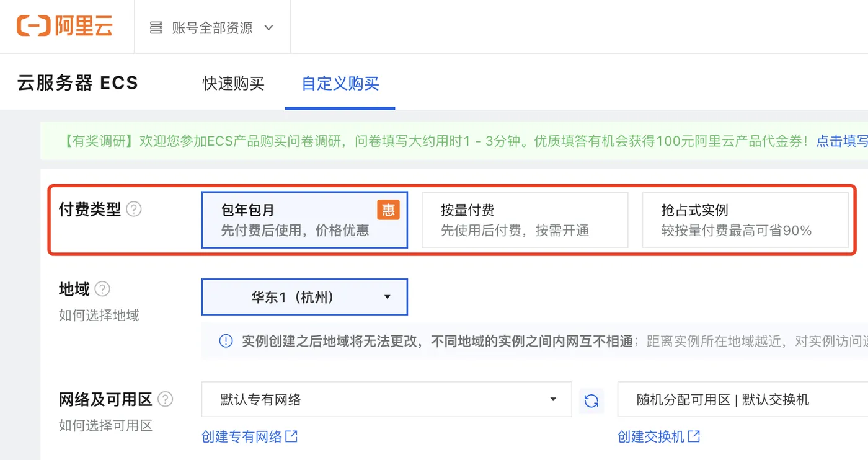Image resolution: width=868 pixels, height=460 pixels.
Task: Refresh the VPC list with the reload icon
Action: click(x=591, y=400)
